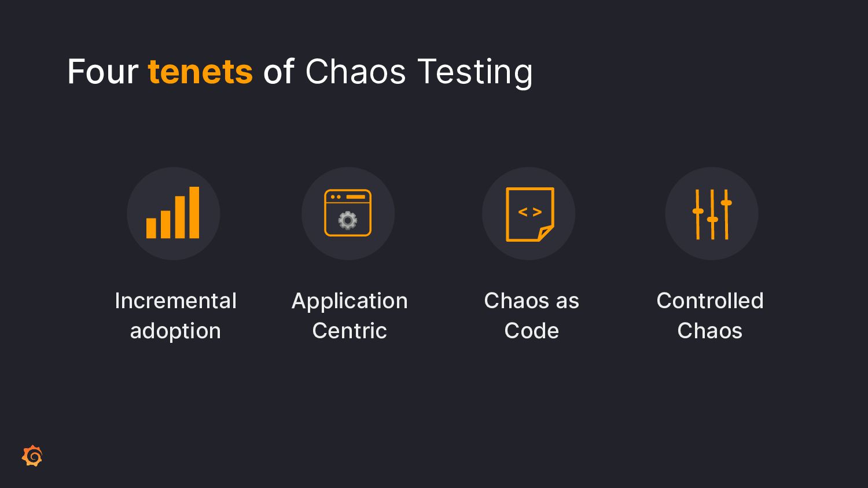Click the tallest bar in the chart icon

[x=194, y=213]
